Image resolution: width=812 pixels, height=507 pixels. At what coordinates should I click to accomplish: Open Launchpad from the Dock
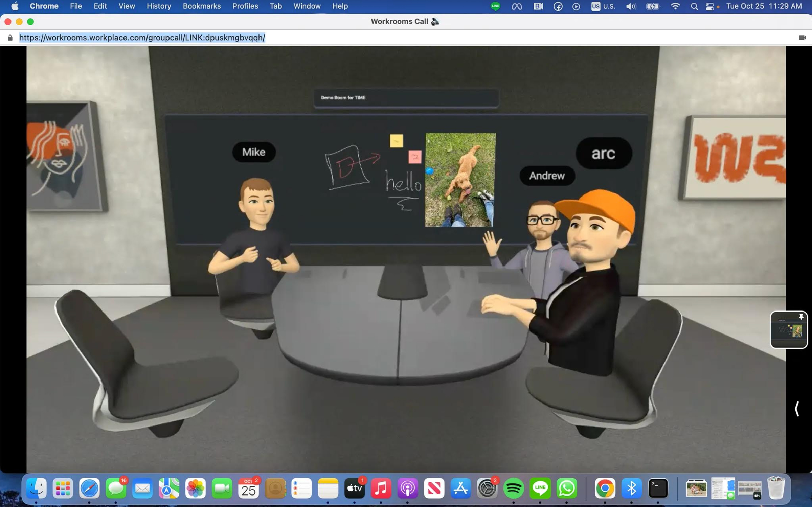pos(63,488)
